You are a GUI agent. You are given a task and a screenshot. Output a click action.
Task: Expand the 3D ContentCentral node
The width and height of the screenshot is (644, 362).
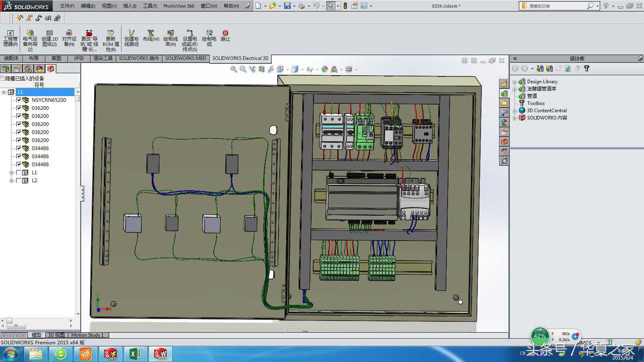pyautogui.click(x=514, y=111)
